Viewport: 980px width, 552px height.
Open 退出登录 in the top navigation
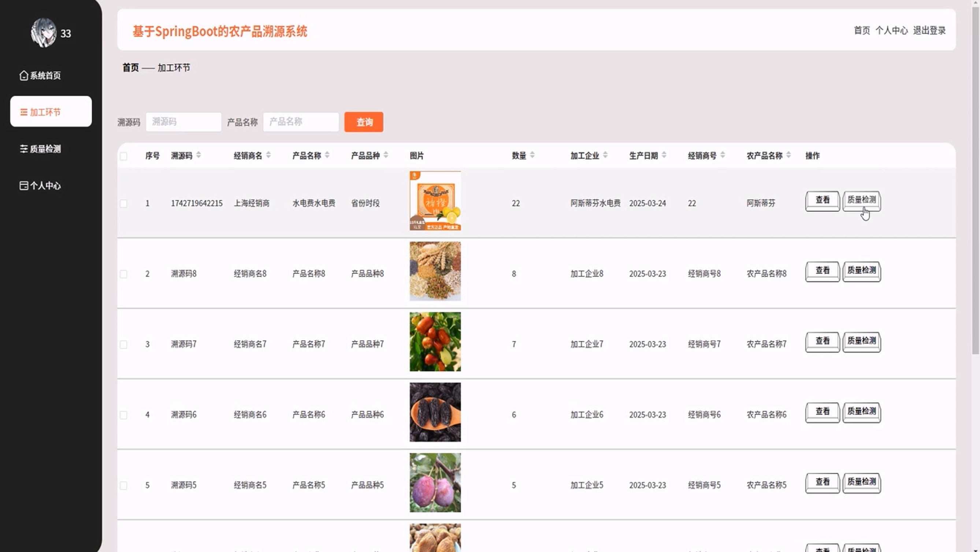[x=929, y=30]
